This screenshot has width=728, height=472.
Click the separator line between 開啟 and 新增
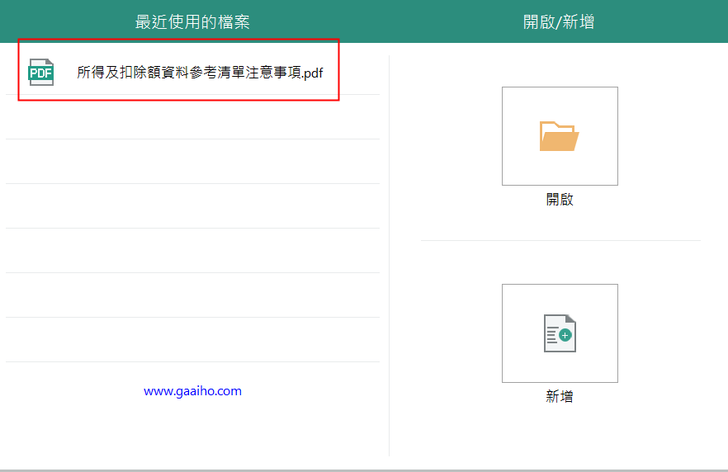pyautogui.click(x=559, y=240)
